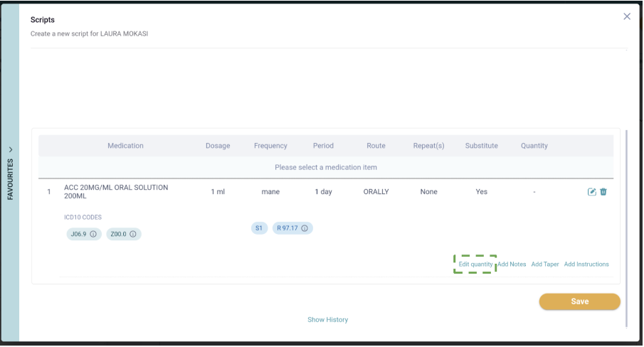Open the info icon beside Z00.0 code
This screenshot has width=644, height=347.
point(133,234)
